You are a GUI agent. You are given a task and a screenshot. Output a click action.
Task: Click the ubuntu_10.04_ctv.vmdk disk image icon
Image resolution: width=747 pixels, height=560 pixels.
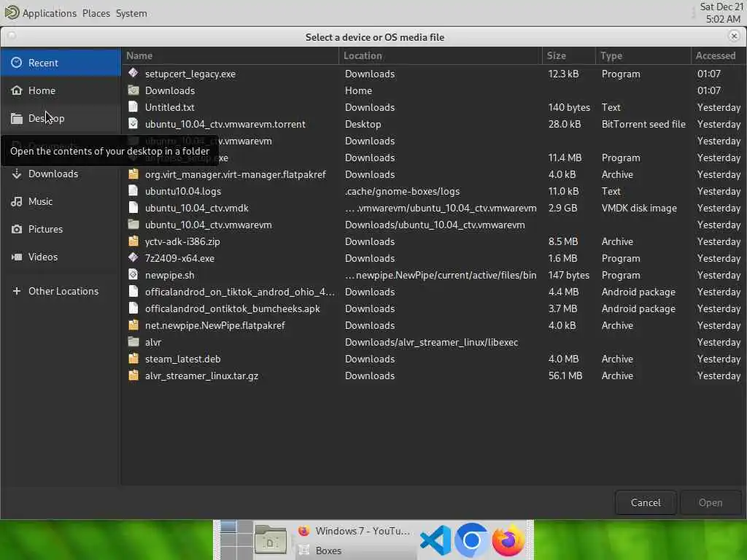(x=133, y=207)
